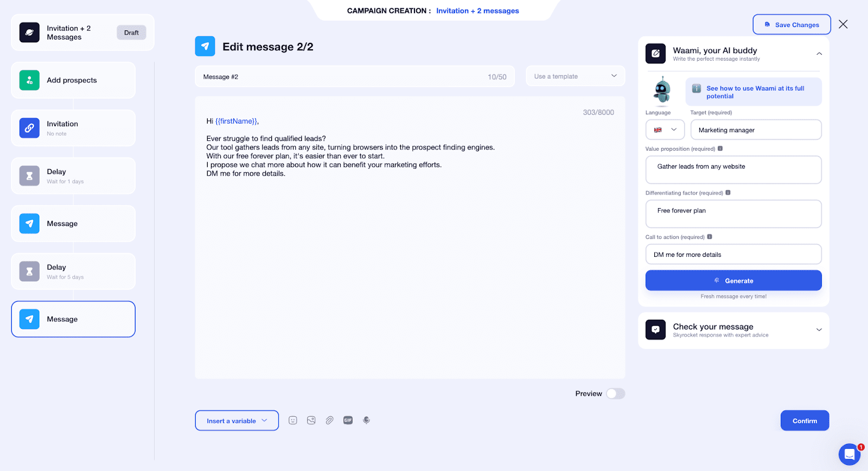Collapse the Waami AI buddy panel
The width and height of the screenshot is (868, 471).
819,54
